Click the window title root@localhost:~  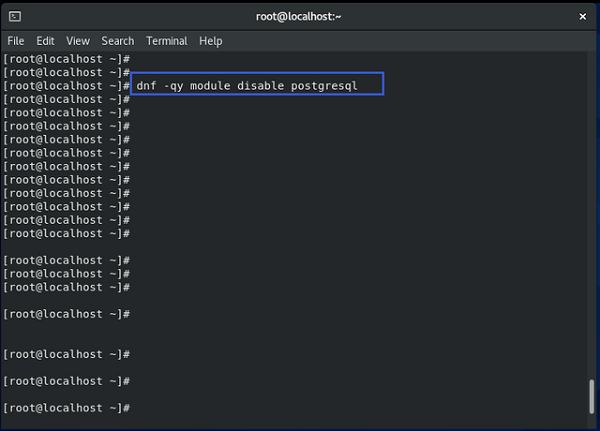click(x=298, y=16)
